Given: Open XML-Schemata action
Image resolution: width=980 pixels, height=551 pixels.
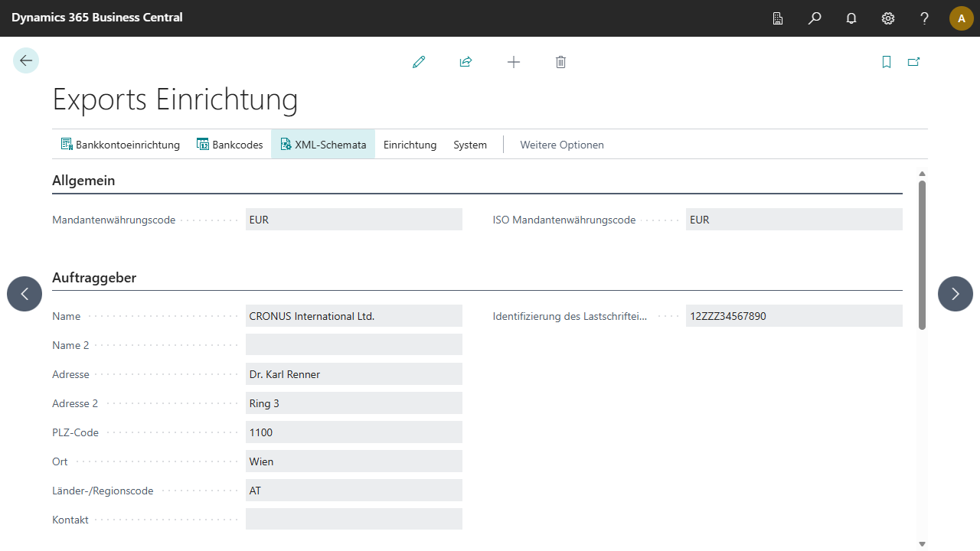Looking at the screenshot, I should [x=323, y=145].
